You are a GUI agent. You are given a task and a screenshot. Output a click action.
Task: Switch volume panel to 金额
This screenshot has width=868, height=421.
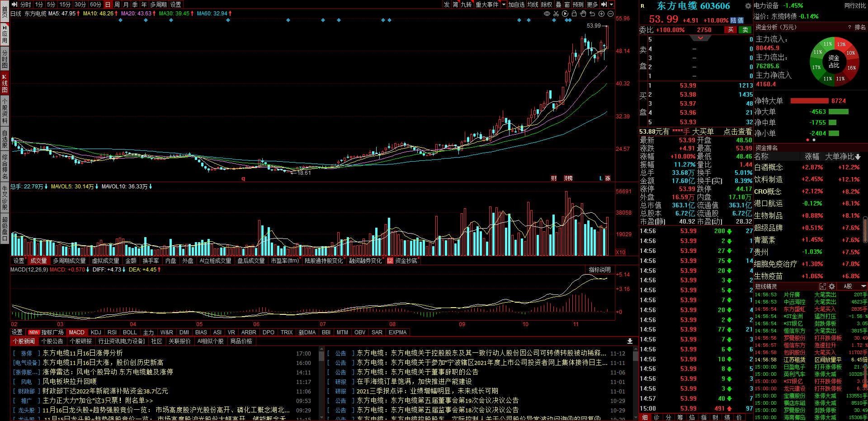(131, 261)
